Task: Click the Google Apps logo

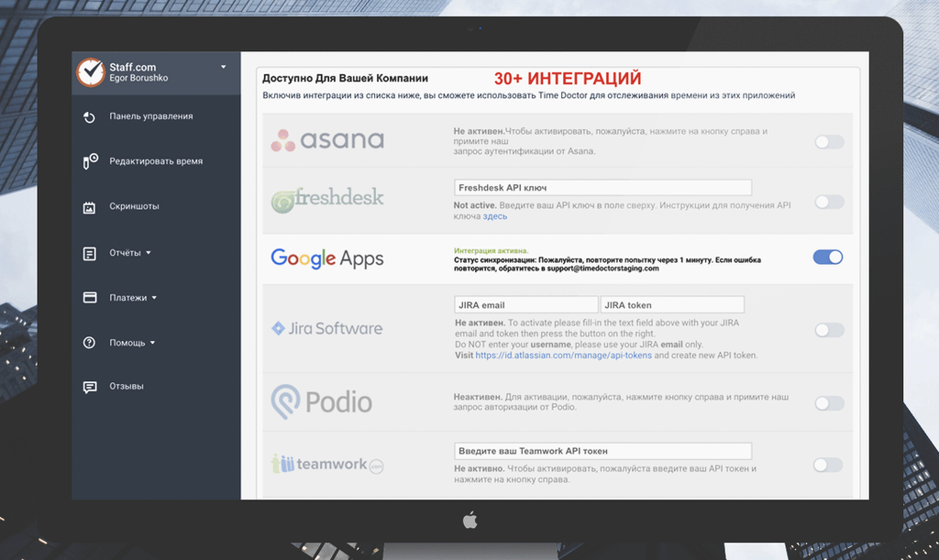Action: 327,258
